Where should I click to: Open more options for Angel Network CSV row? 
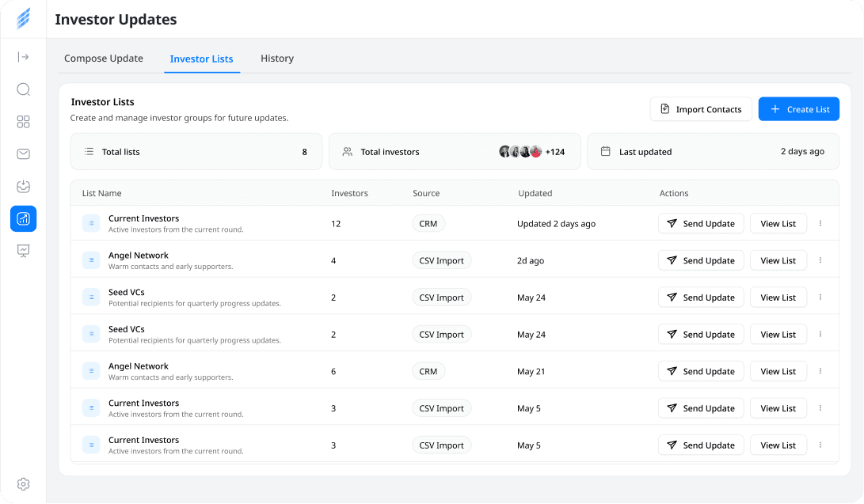pos(820,260)
